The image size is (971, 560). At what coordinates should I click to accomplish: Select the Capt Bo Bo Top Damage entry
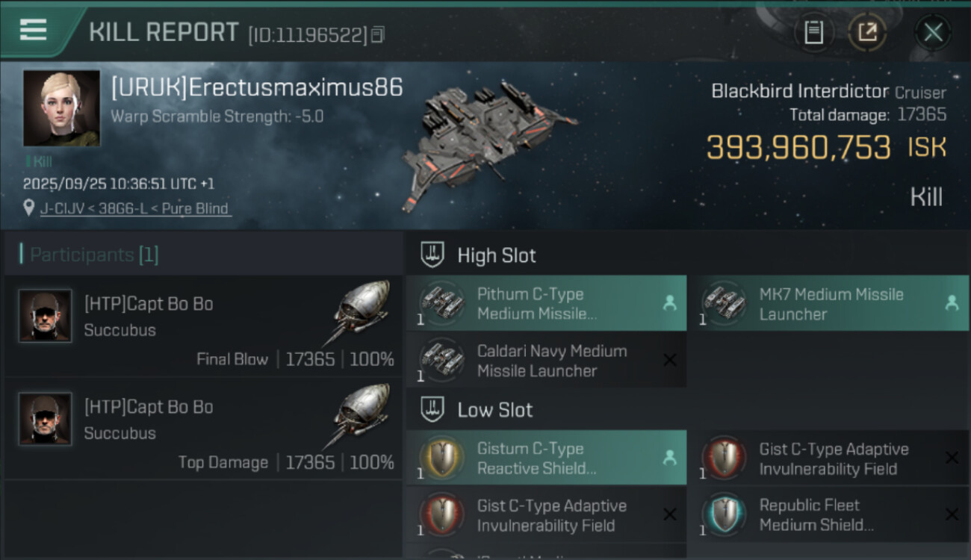coord(203,429)
